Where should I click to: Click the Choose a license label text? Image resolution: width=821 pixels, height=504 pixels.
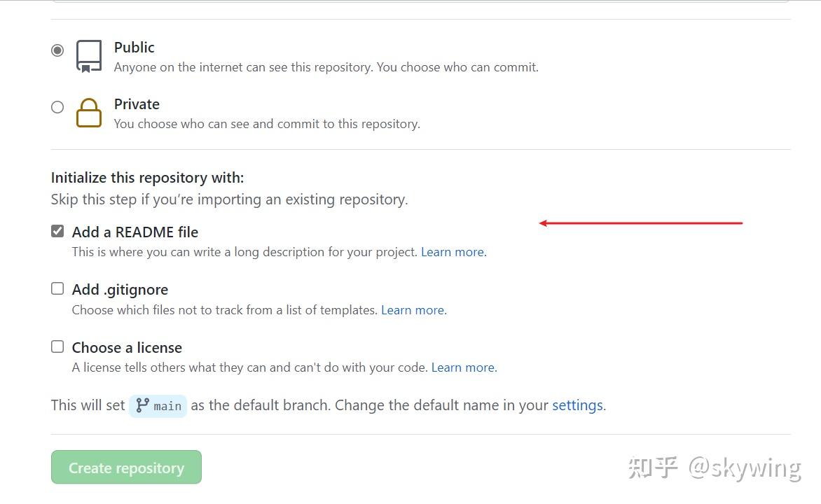click(x=127, y=348)
